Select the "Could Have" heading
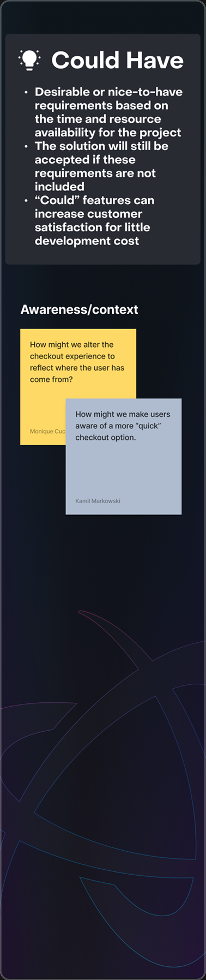The image size is (206, 980). tap(117, 60)
